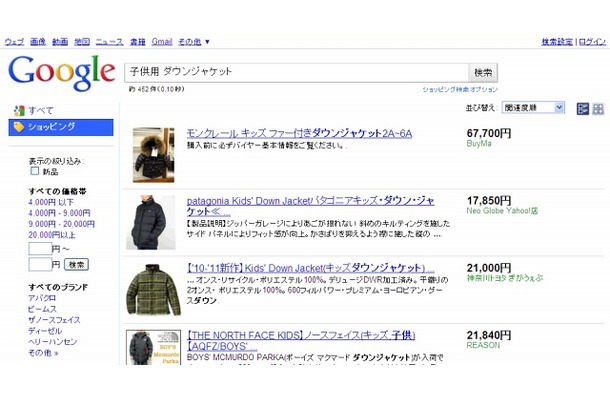Open ショッピング検索オプション link

click(460, 89)
